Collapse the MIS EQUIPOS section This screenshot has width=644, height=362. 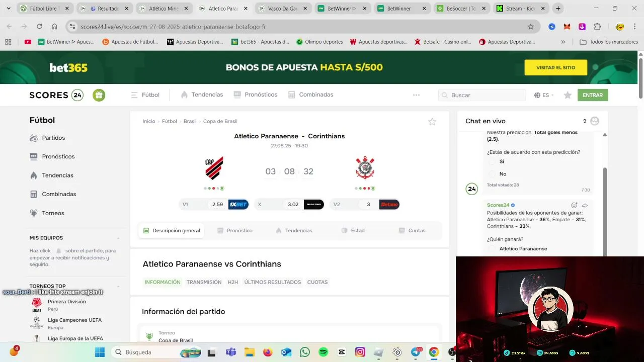(x=118, y=238)
